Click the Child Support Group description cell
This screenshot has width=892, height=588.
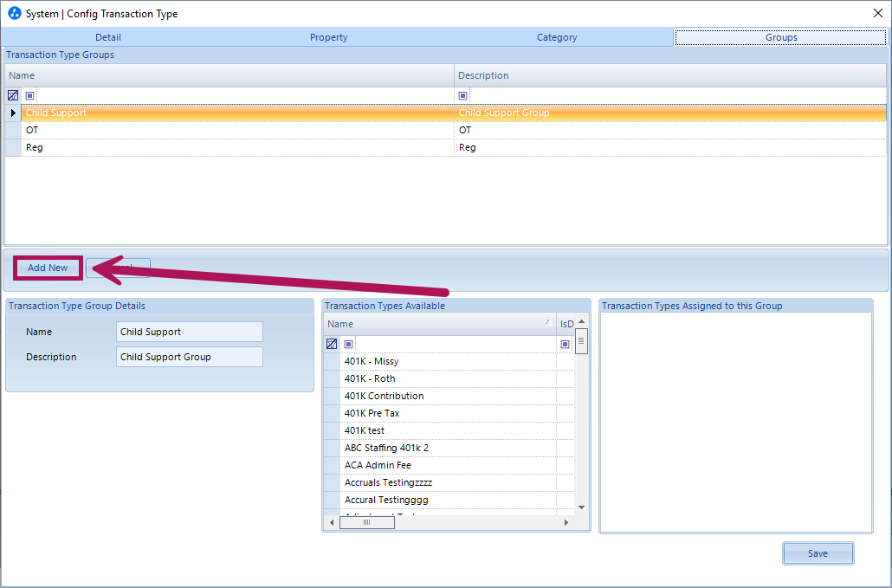[x=670, y=113]
